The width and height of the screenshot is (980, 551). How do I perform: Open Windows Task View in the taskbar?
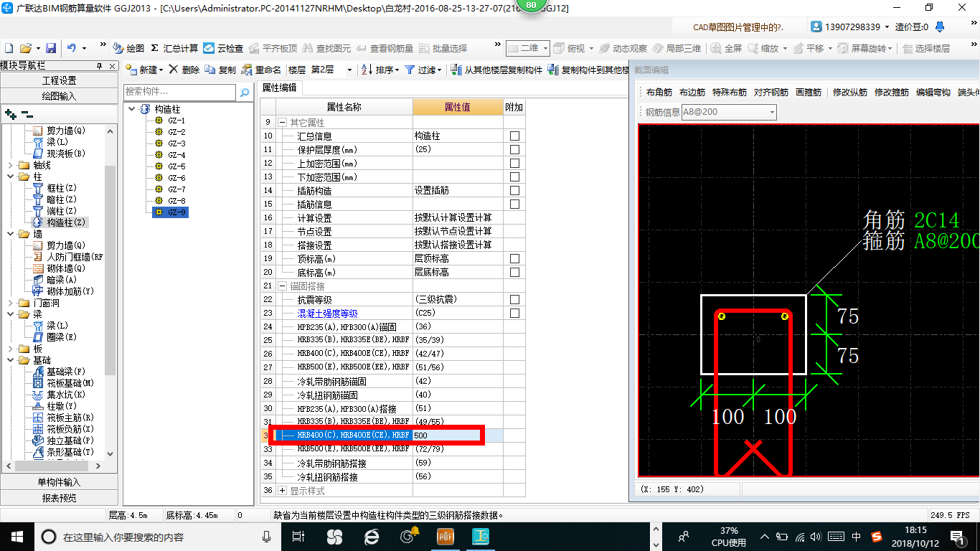(x=299, y=536)
